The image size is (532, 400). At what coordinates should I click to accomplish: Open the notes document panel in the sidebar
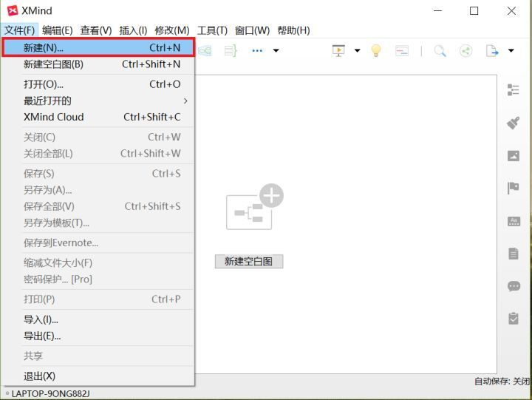[x=514, y=254]
